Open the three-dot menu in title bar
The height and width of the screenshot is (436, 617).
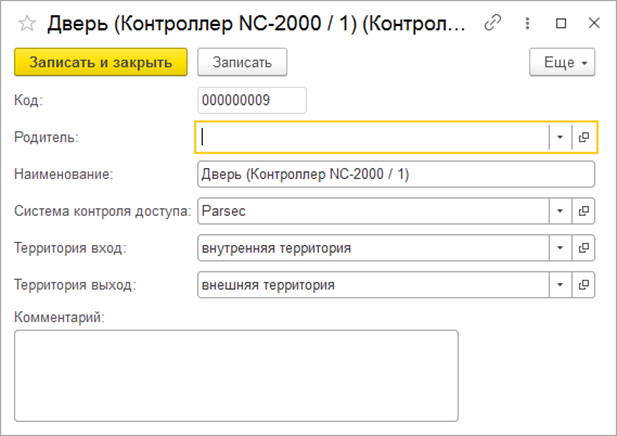[x=527, y=23]
